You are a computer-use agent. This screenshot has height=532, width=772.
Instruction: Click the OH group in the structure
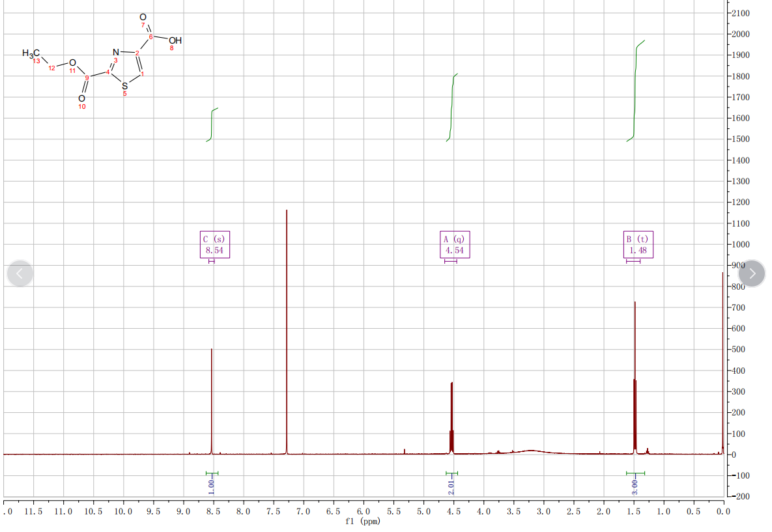[175, 41]
